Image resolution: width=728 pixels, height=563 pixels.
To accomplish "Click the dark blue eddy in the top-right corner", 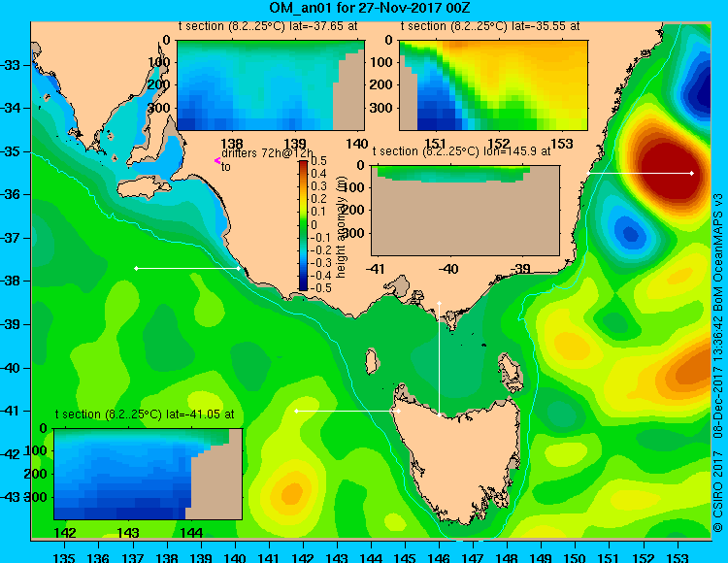I will (702, 90).
